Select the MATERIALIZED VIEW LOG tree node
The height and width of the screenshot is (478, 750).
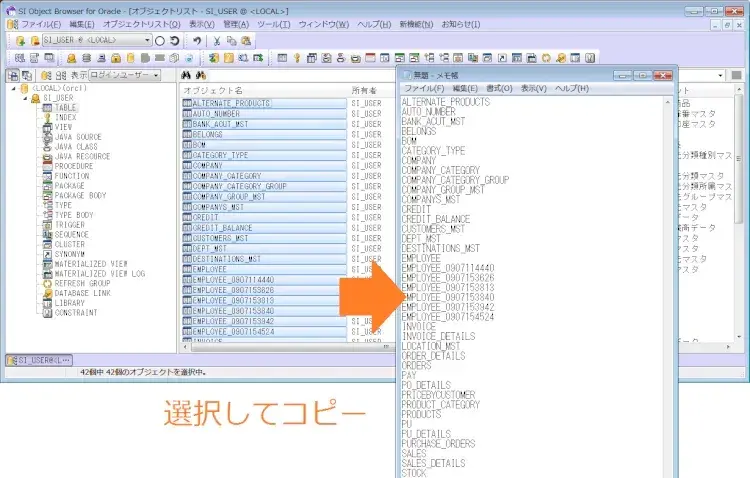[99, 274]
